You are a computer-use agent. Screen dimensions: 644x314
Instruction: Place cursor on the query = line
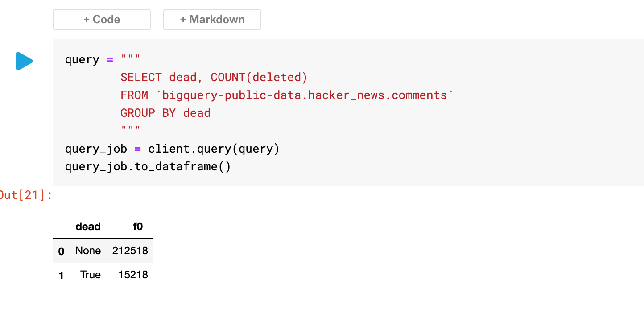tap(103, 59)
